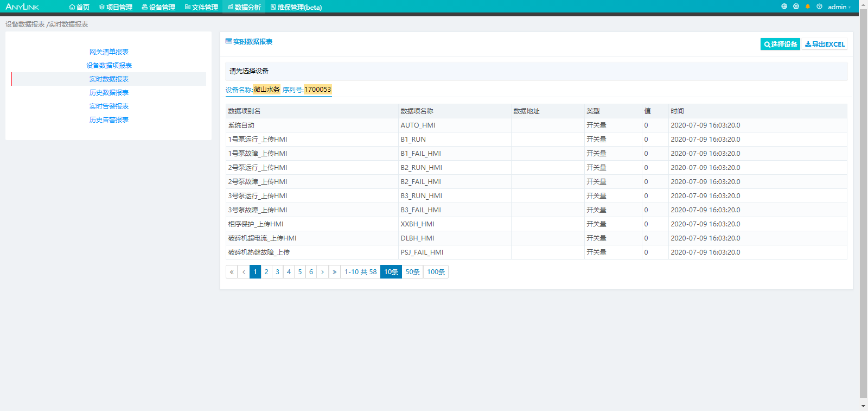Open the 数据分析 menu
868x411 pixels.
tap(244, 7)
